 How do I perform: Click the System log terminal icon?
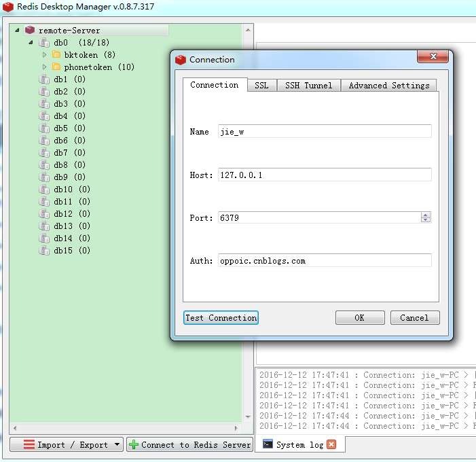point(268,444)
